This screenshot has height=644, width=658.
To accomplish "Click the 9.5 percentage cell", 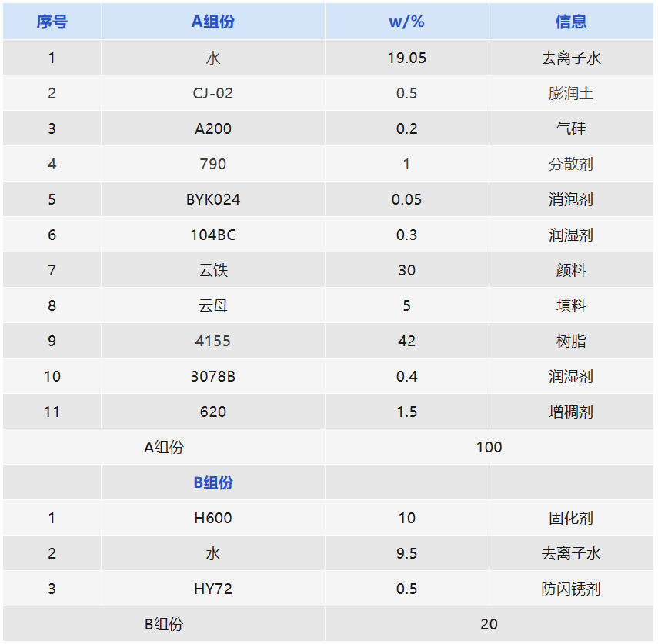I will click(406, 553).
